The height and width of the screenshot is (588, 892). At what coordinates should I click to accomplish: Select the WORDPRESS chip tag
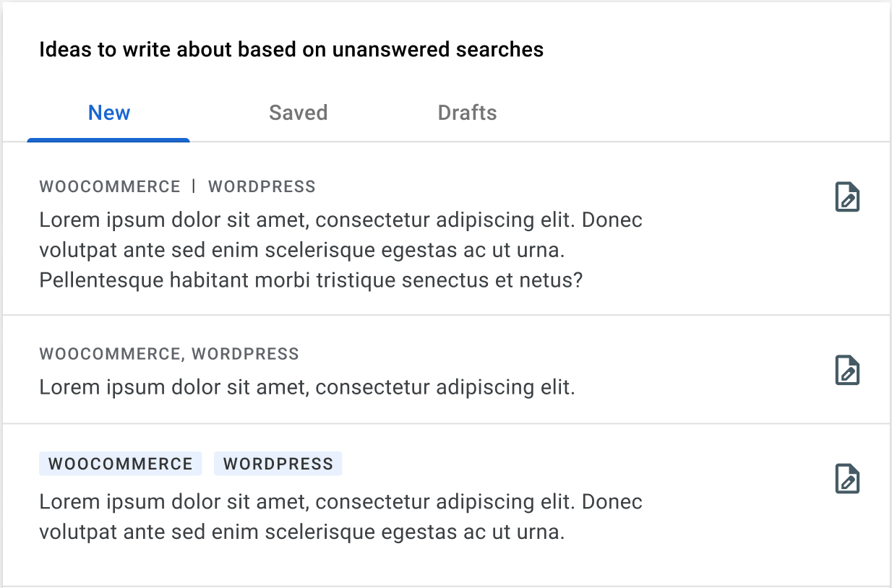[278, 464]
